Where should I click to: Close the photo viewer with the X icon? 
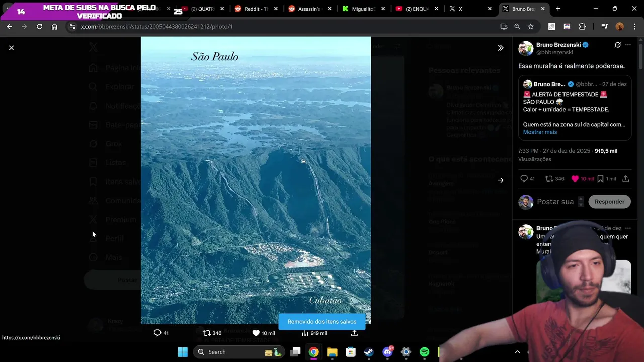pos(11,48)
